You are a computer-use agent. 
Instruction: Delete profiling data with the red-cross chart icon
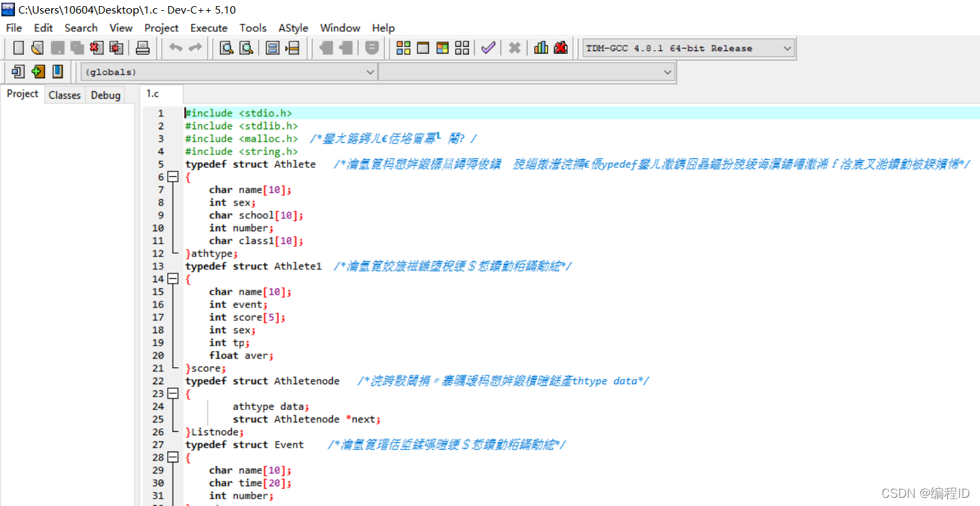pyautogui.click(x=561, y=48)
